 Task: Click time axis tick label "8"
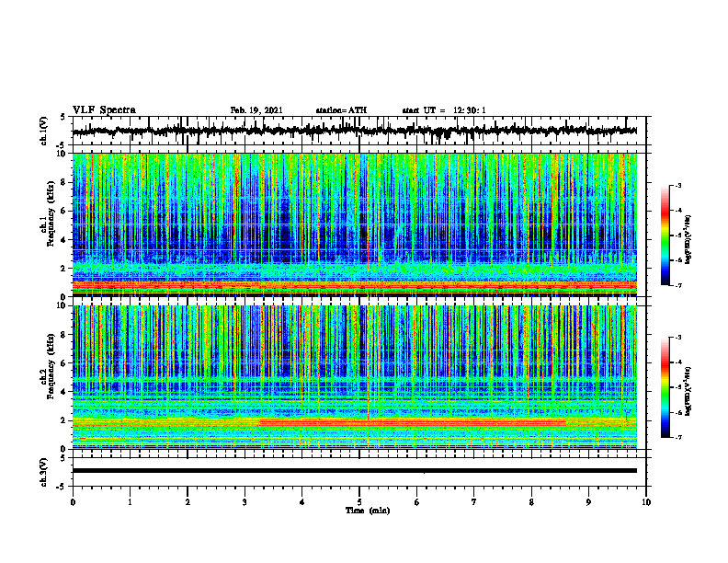pyautogui.click(x=531, y=502)
